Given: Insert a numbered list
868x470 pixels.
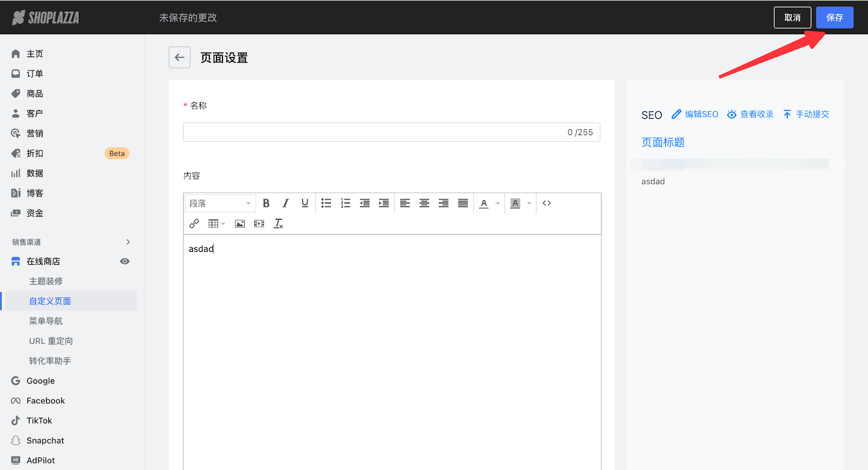Looking at the screenshot, I should (346, 203).
